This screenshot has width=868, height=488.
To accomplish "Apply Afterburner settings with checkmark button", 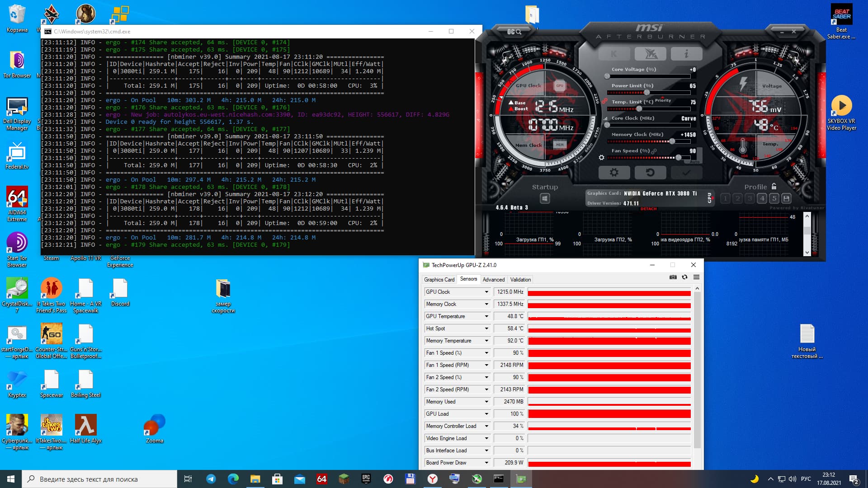I will 686,172.
